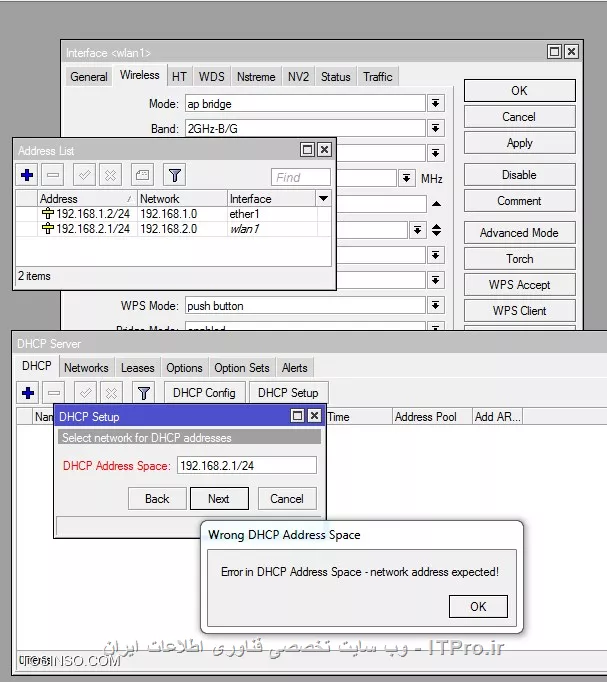Add new DHCP server with plus icon
This screenshot has height=682, width=607.
coord(28,393)
